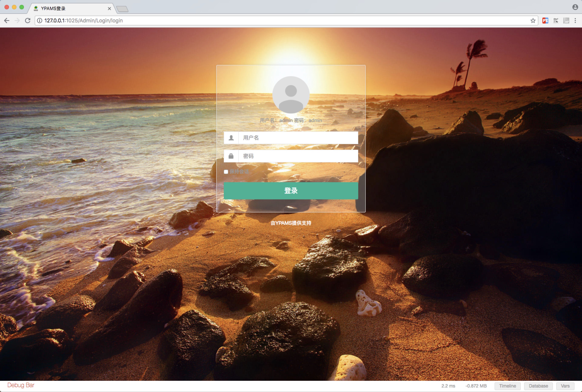Enable the 保持会话 checkbox
This screenshot has height=392, width=582.
[x=226, y=172]
